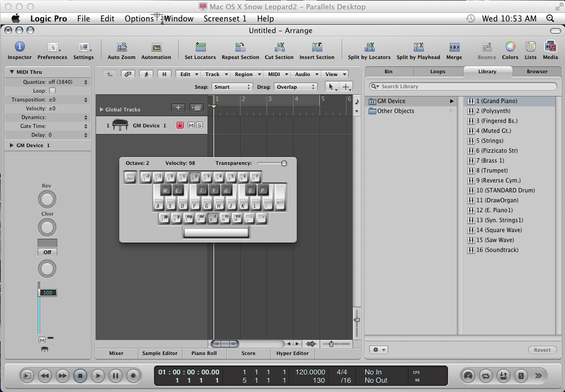
Task: Collapse the MIDI Thru section triangle
Action: pyautogui.click(x=12, y=72)
